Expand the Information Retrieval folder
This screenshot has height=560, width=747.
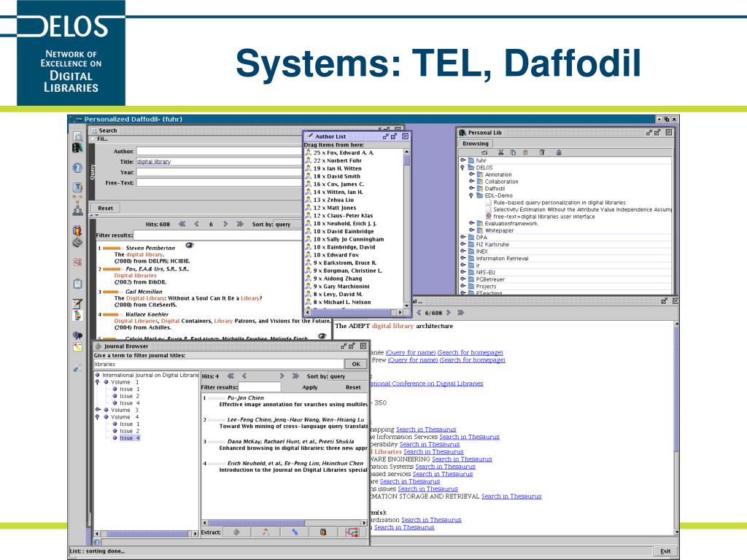tap(462, 258)
